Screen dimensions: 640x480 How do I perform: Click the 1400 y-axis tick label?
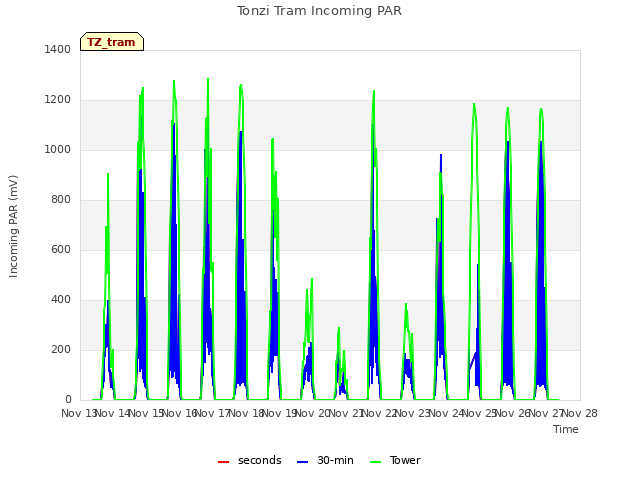(58, 49)
